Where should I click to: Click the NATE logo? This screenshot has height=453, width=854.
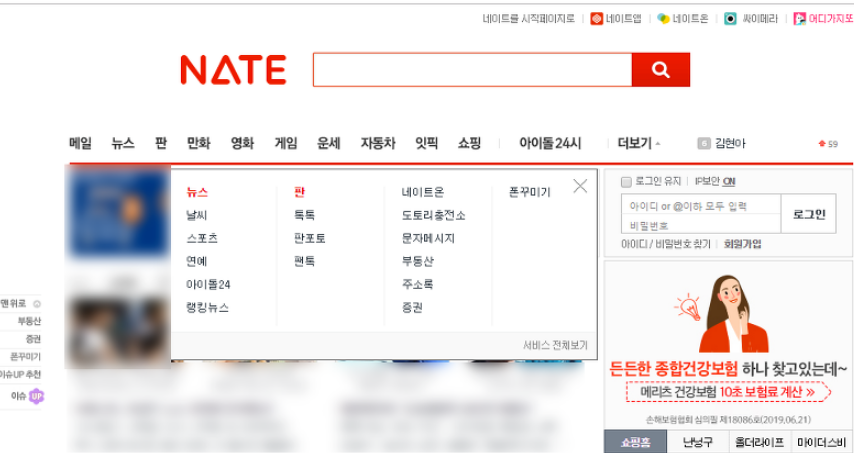point(233,70)
